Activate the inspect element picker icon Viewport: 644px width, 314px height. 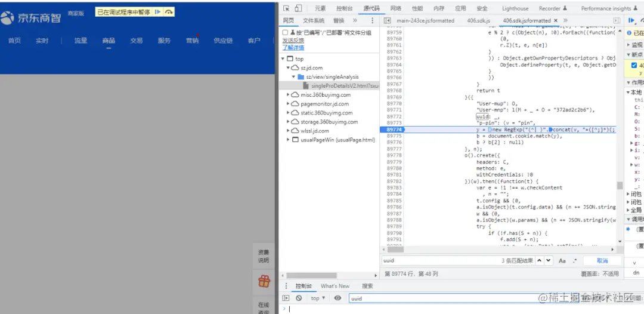point(287,8)
